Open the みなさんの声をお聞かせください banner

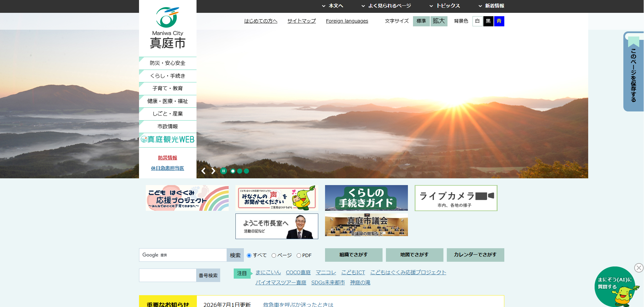click(277, 198)
